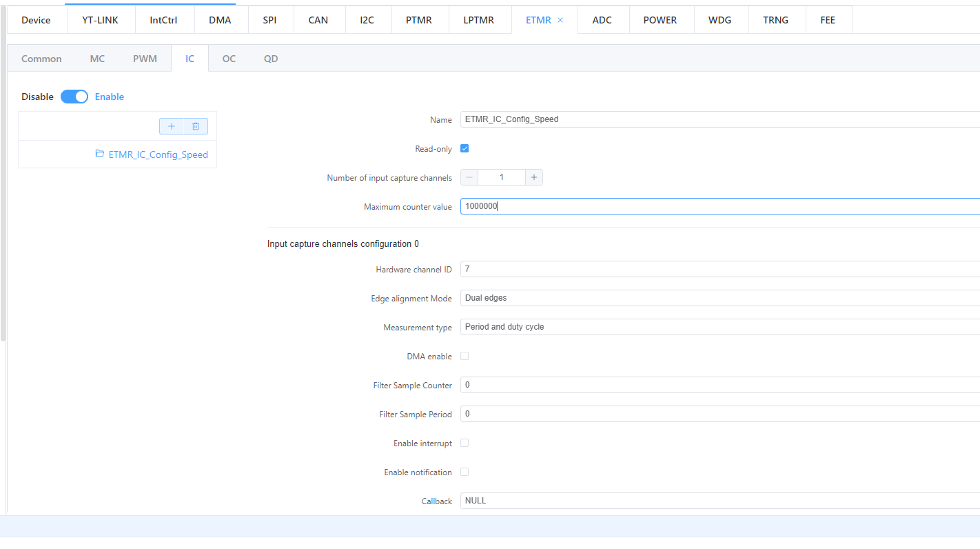Click the 'Input capture channels configuration 0' heading
The image size is (980, 549).
tap(343, 244)
